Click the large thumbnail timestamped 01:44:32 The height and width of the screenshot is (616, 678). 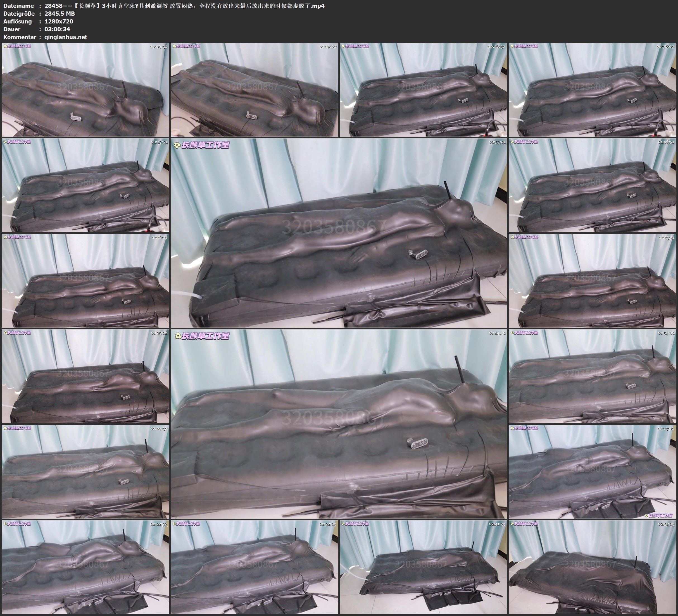click(x=339, y=424)
